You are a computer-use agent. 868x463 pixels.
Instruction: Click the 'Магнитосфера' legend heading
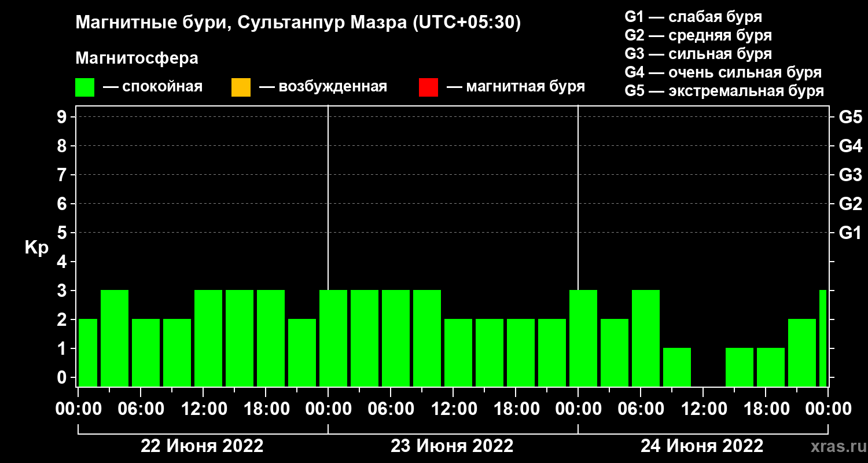pyautogui.click(x=137, y=58)
